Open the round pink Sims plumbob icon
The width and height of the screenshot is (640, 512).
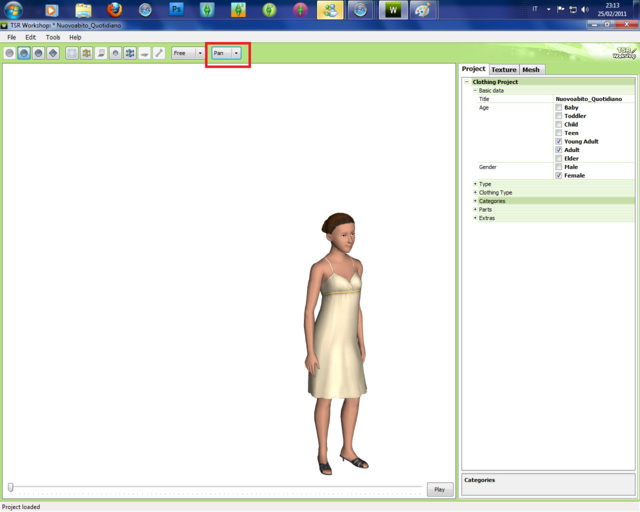coord(300,10)
